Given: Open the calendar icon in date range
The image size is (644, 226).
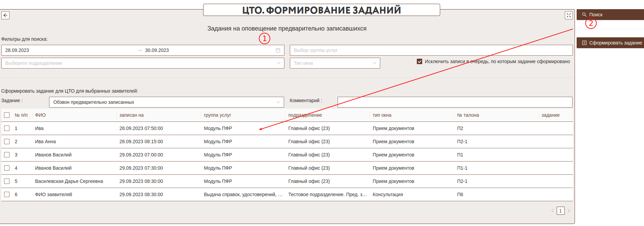Looking at the screenshot, I should click(x=278, y=50).
